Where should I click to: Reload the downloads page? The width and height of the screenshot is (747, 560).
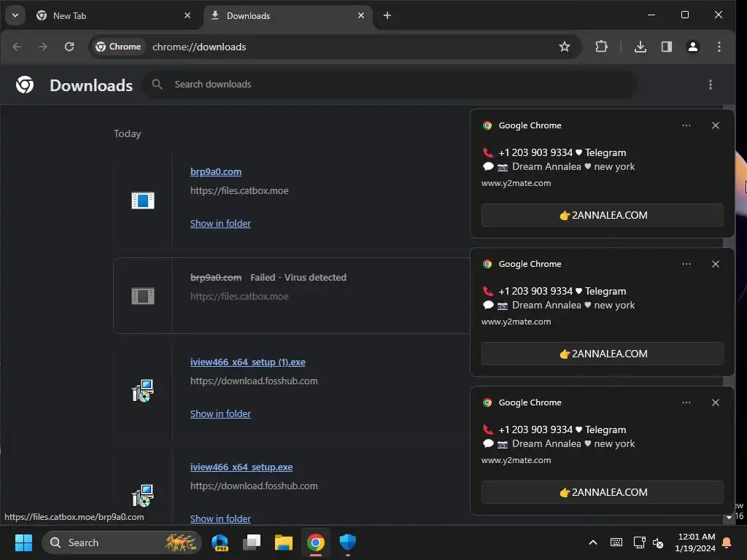(69, 47)
